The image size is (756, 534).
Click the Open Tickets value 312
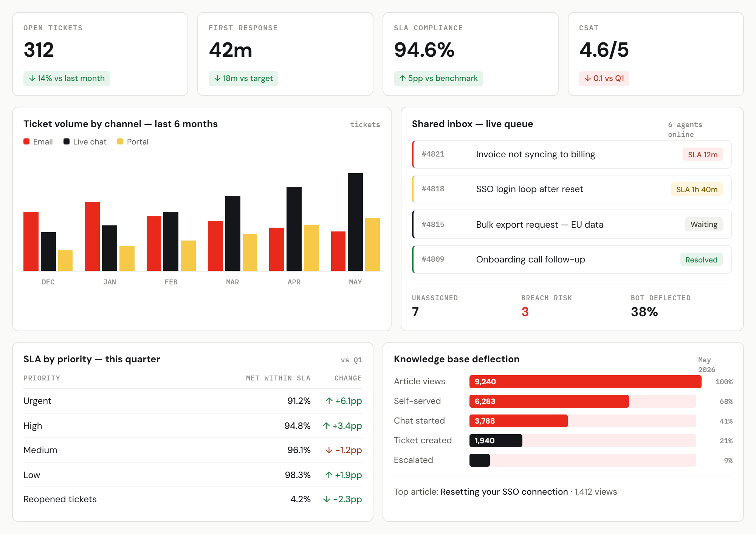39,50
